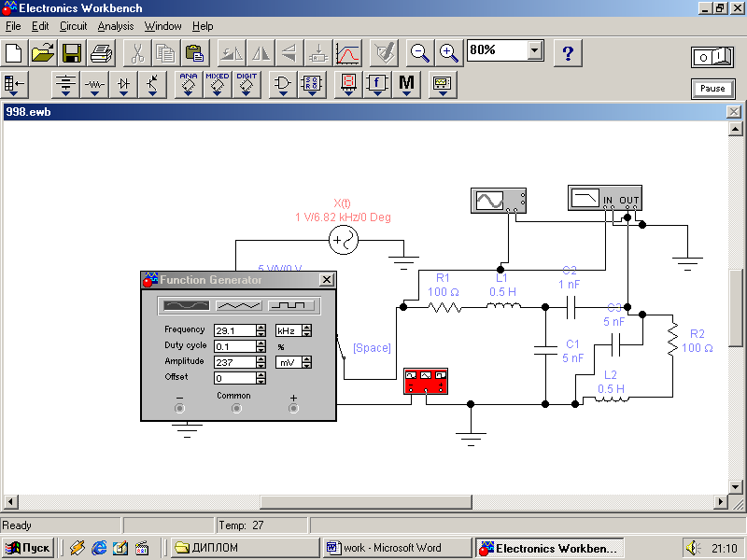Click the Frequency input field

[x=235, y=330]
